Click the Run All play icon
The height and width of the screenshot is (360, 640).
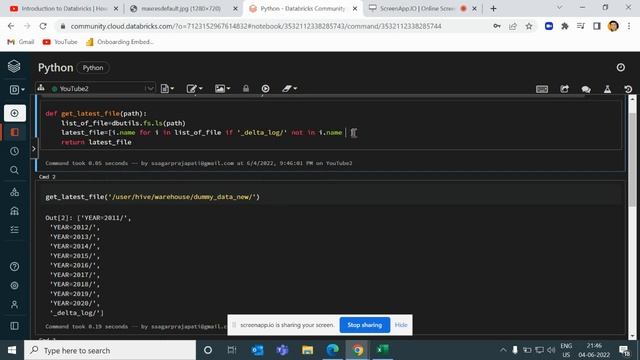265,89
